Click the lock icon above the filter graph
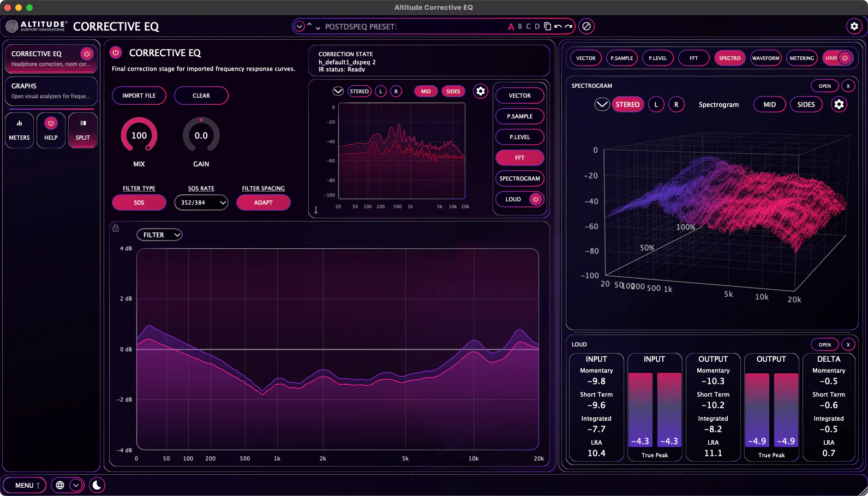868x496 pixels. (x=116, y=228)
